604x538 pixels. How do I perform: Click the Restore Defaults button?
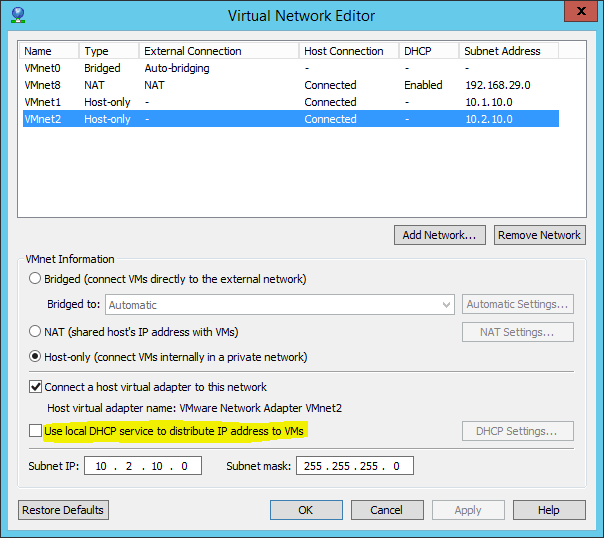tap(63, 510)
